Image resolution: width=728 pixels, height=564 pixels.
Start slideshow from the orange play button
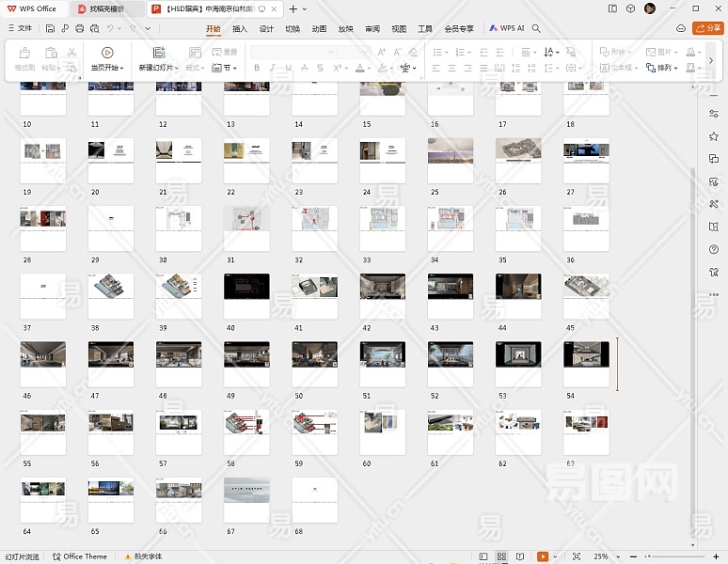tap(543, 556)
